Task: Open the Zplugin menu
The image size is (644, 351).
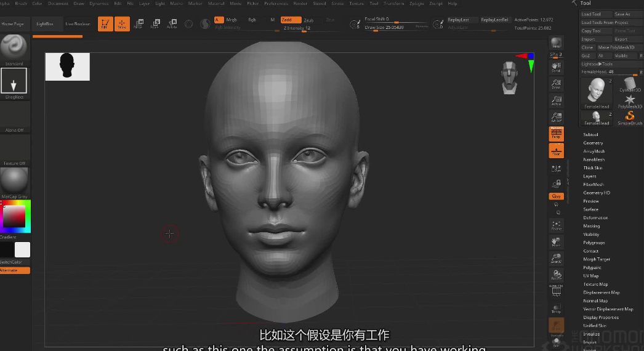Action: pyautogui.click(x=416, y=3)
